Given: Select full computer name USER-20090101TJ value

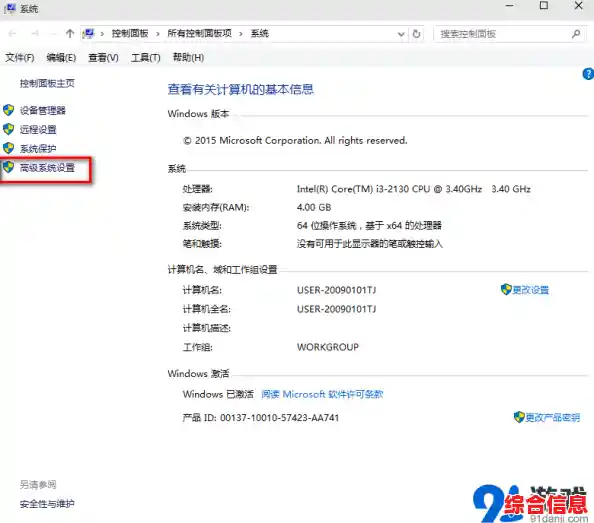Looking at the screenshot, I should tap(336, 309).
